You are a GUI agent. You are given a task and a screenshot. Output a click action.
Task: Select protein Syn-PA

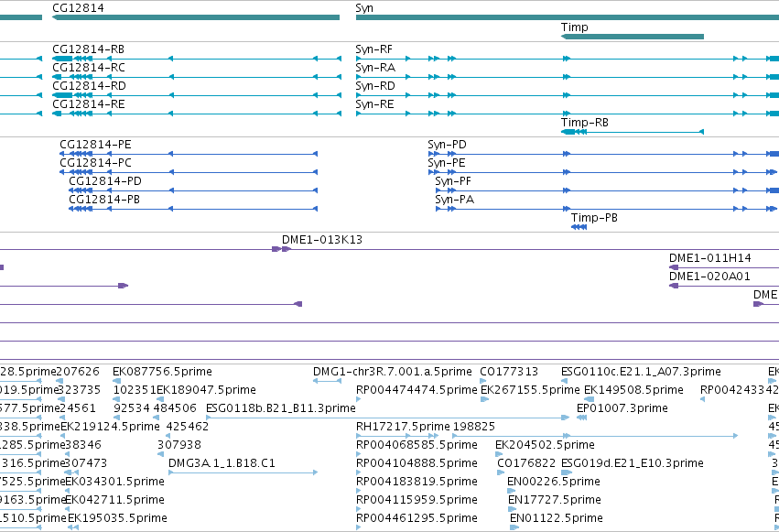click(455, 200)
